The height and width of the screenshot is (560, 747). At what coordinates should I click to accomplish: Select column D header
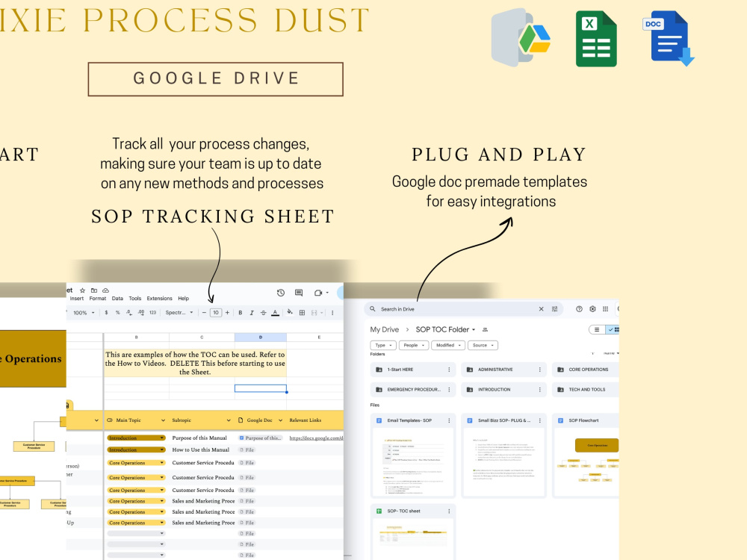(261, 337)
